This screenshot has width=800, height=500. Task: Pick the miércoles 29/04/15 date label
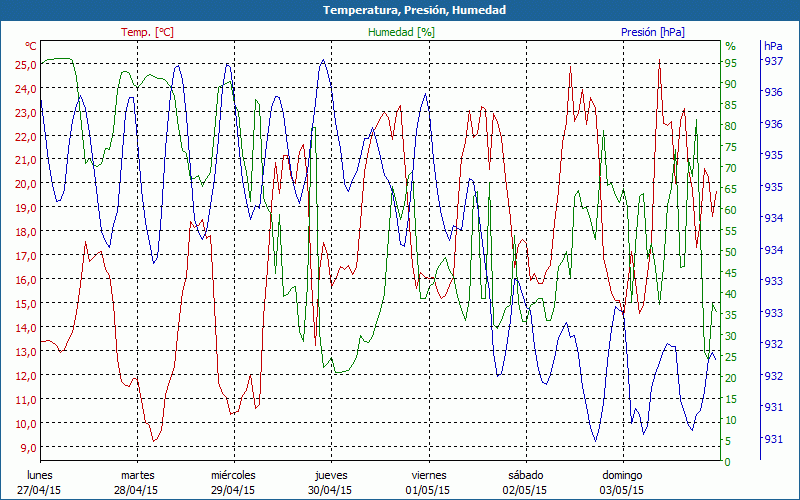[234, 483]
